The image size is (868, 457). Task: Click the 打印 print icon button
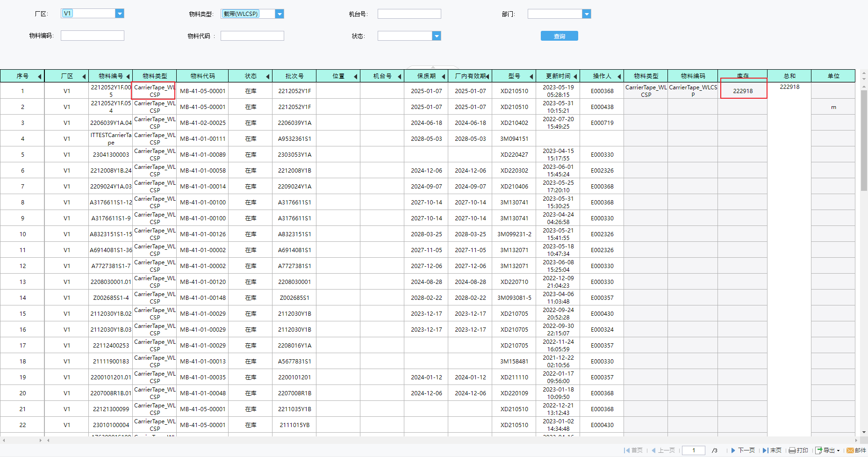798,450
